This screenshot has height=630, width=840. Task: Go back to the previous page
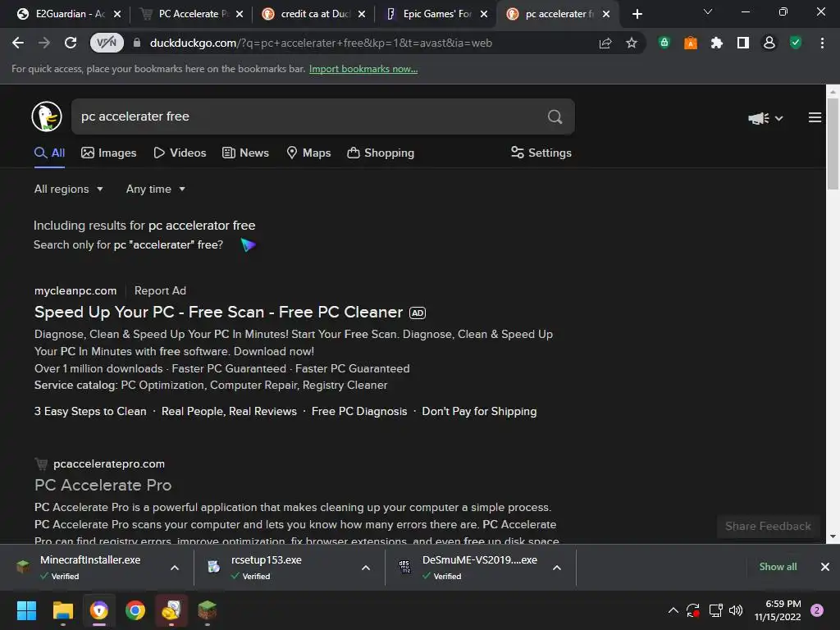18,43
